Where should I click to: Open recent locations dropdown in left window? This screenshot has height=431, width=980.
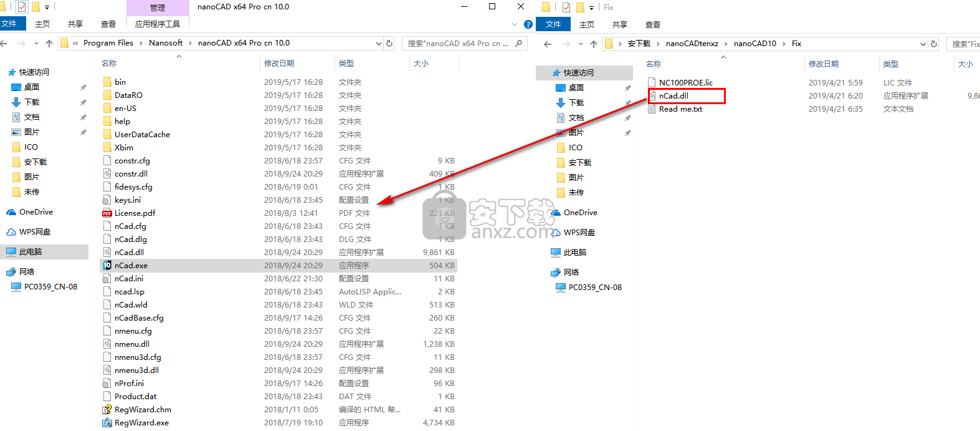click(x=36, y=44)
